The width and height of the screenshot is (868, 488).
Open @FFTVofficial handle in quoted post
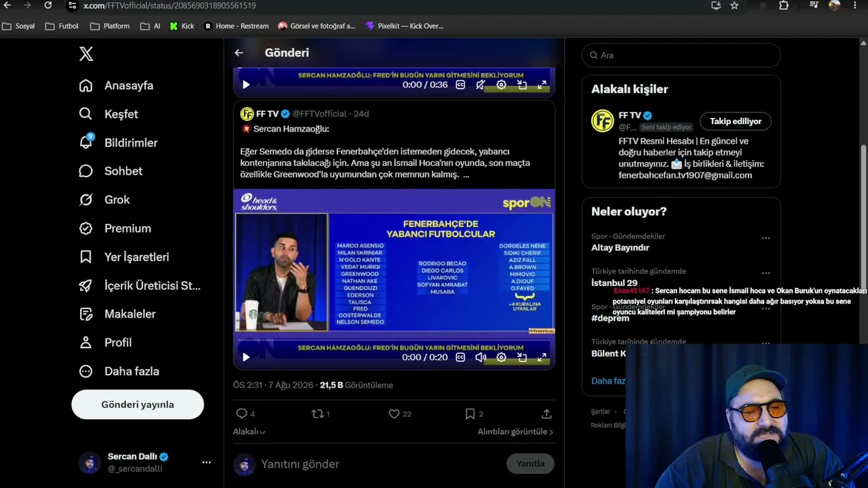(319, 114)
